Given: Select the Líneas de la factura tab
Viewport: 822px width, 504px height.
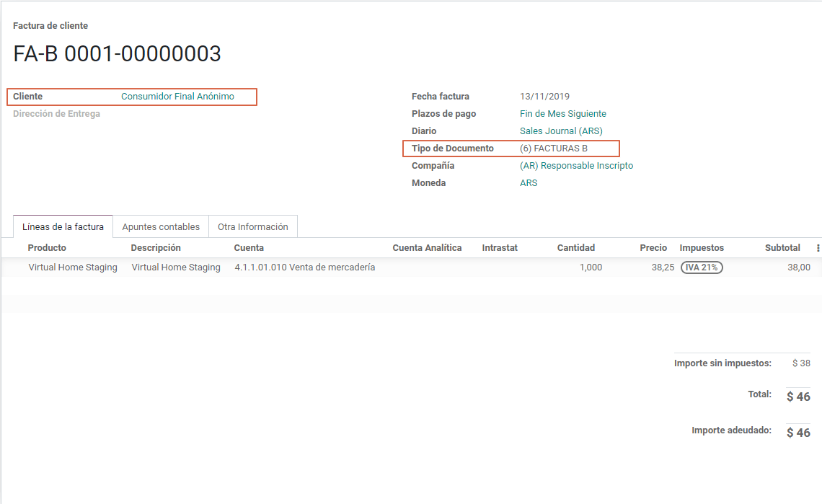Looking at the screenshot, I should (x=63, y=226).
